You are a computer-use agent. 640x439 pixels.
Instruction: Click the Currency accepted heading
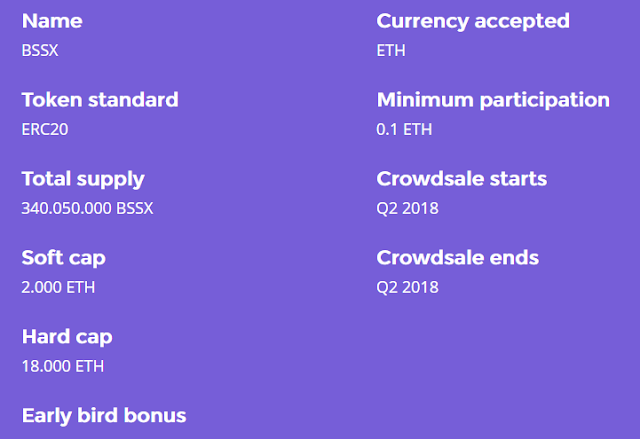(473, 22)
